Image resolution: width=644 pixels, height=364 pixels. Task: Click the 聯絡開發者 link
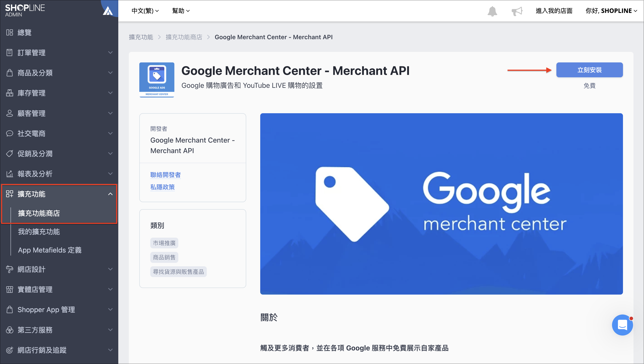pyautogui.click(x=166, y=175)
